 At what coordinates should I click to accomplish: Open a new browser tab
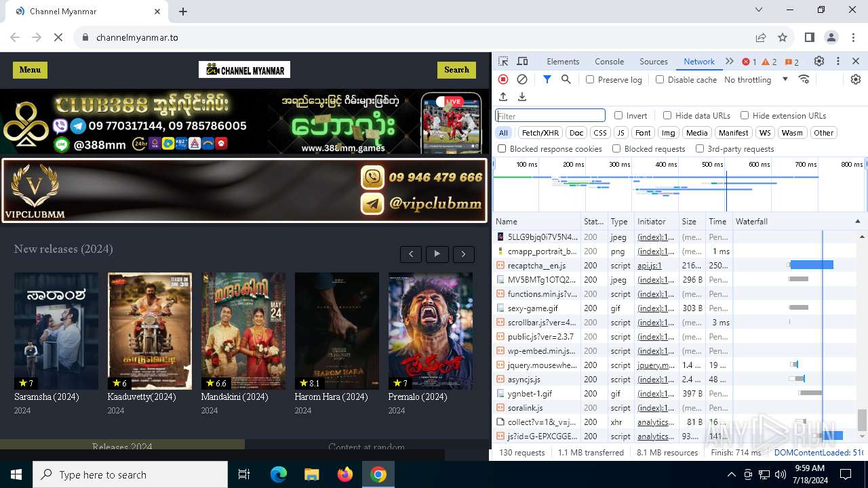pos(183,12)
